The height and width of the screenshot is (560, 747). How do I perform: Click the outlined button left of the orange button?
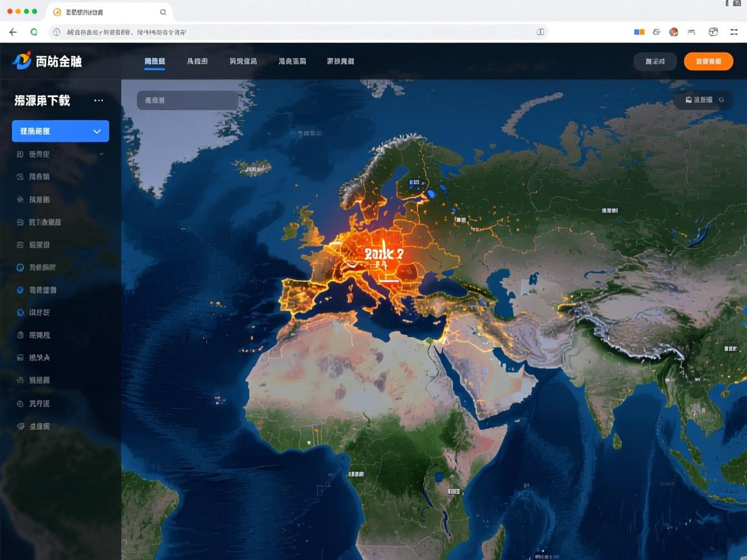coord(654,61)
